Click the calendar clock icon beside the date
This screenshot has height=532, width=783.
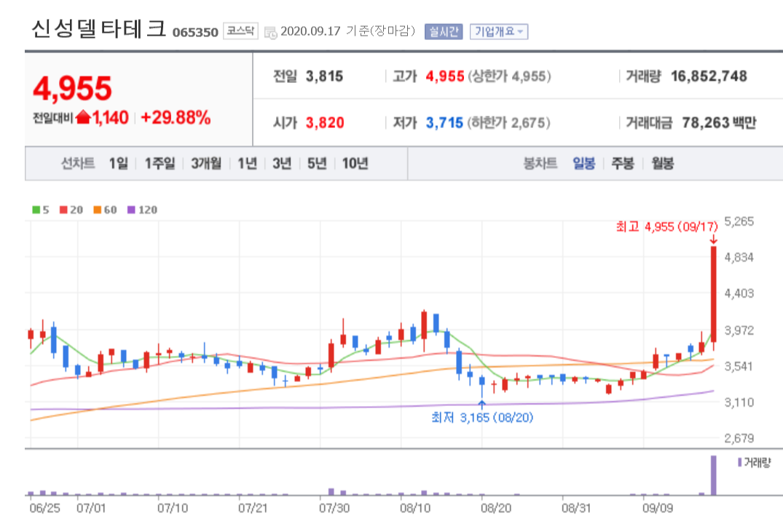coord(271,33)
